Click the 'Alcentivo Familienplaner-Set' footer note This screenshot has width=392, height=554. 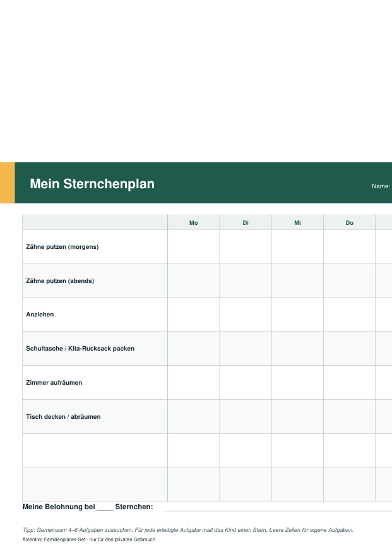pos(88,539)
